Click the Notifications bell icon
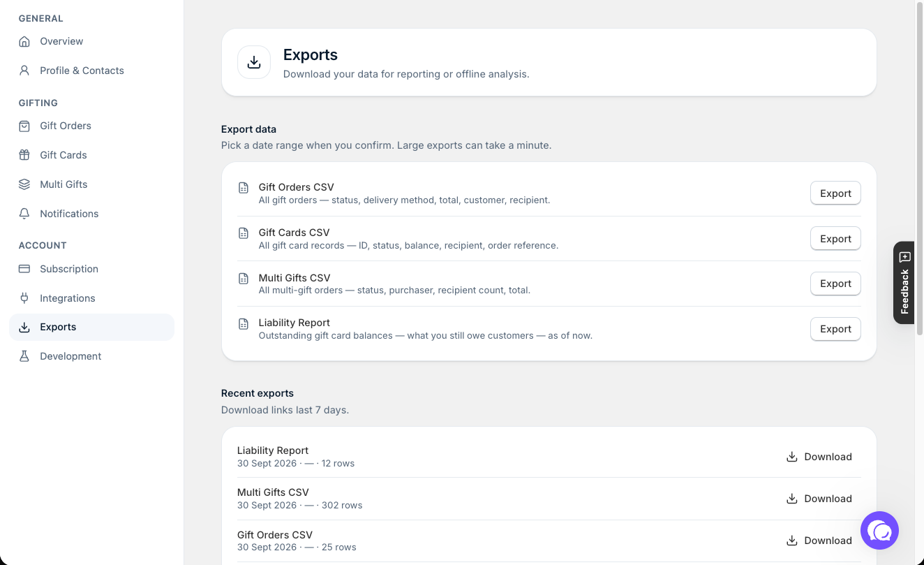 pos(24,214)
